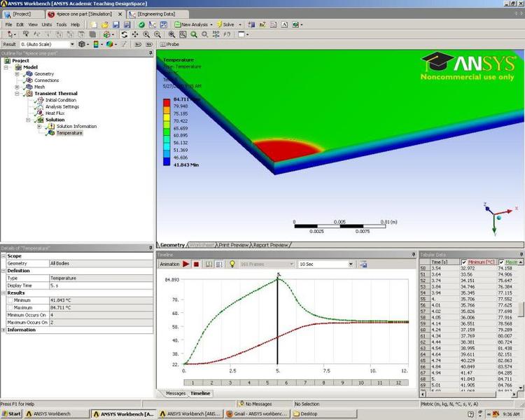Toggle the Maximum result checkbox in Details
The height and width of the screenshot is (420, 525).
click(x=10, y=307)
